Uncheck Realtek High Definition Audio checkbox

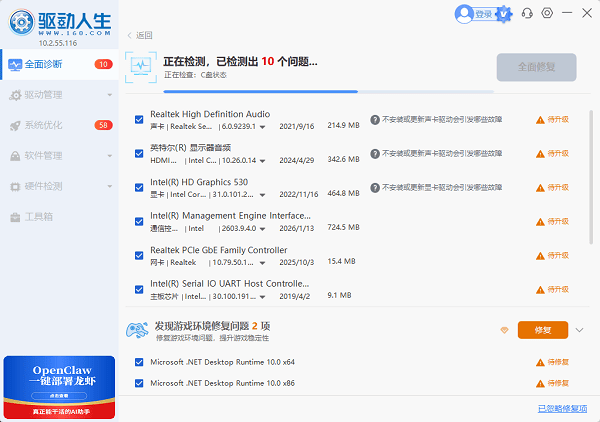coord(139,119)
